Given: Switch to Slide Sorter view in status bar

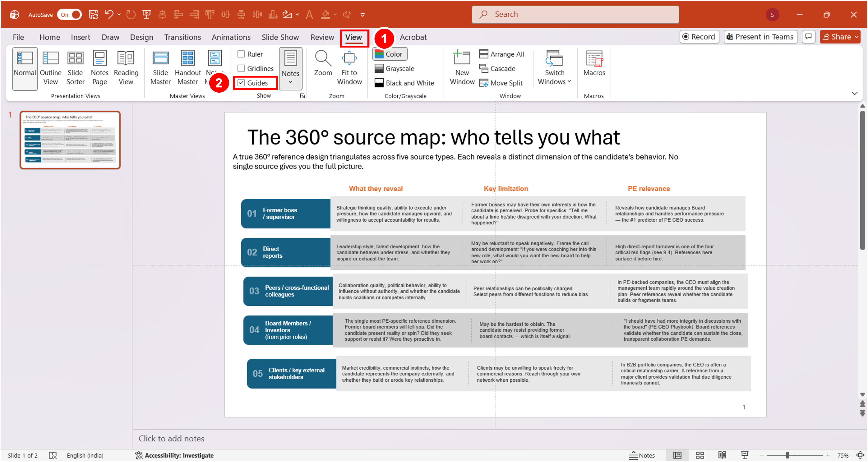Looking at the screenshot, I should click(x=700, y=455).
